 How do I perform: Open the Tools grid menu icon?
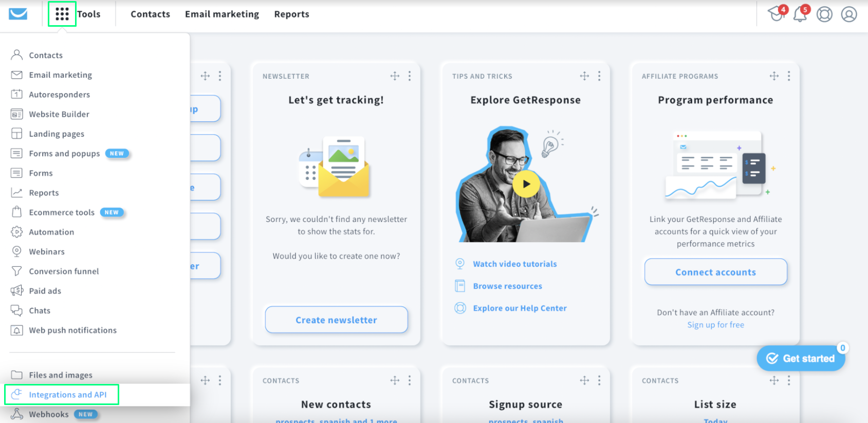pos(62,14)
